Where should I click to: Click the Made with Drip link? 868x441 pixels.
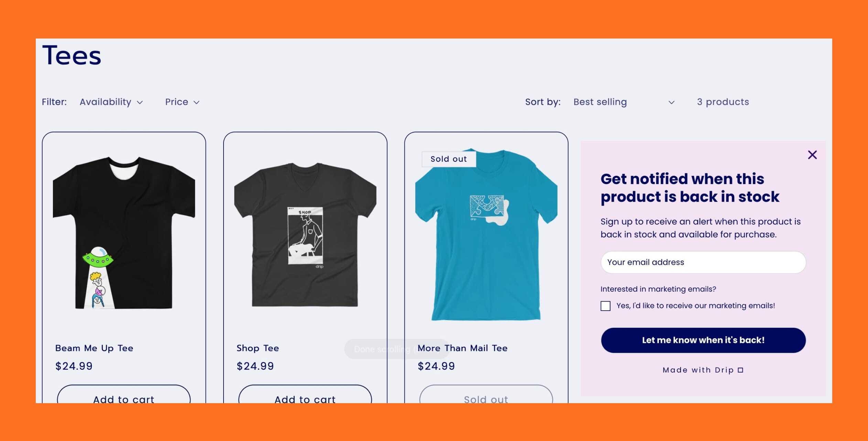point(703,370)
